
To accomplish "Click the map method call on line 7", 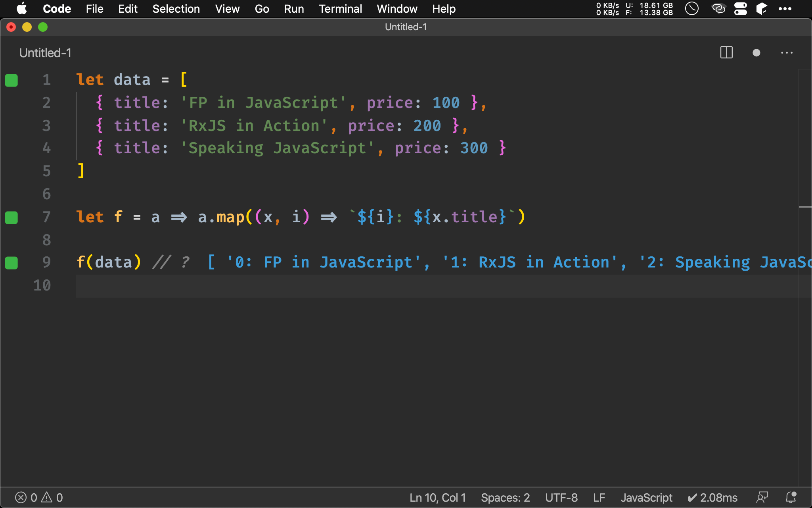I will 230,217.
